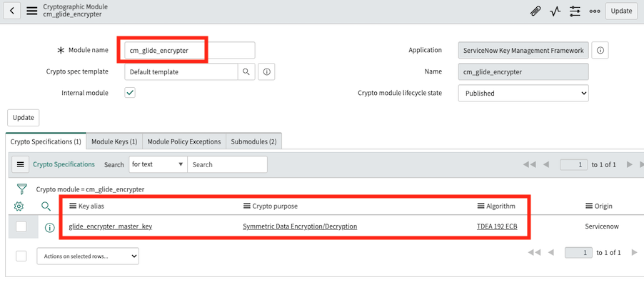Switch to Module Keys (1) tab
The height and width of the screenshot is (285, 644).
coord(114,141)
